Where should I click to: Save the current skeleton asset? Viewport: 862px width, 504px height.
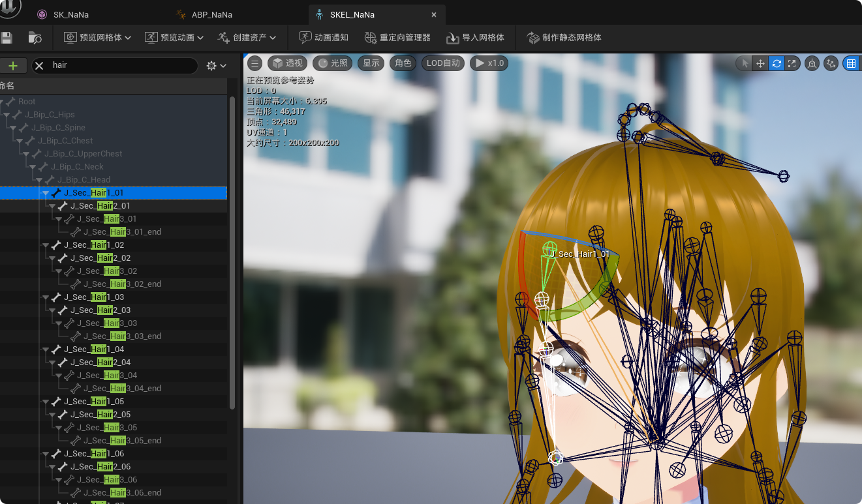pyautogui.click(x=7, y=38)
